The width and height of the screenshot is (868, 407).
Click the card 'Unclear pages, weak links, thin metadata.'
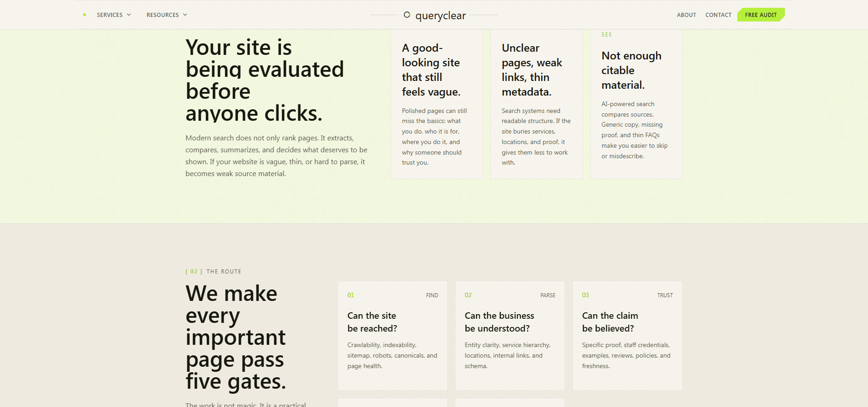tap(536, 104)
